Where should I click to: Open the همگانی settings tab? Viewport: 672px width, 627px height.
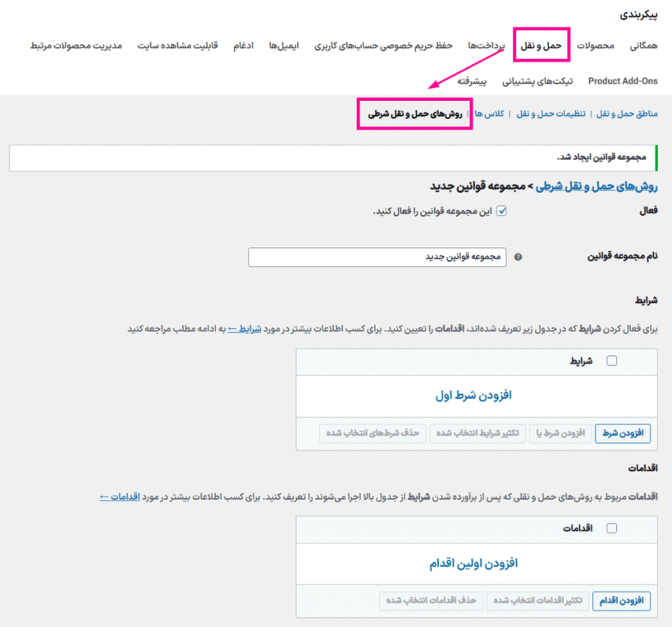pyautogui.click(x=643, y=45)
